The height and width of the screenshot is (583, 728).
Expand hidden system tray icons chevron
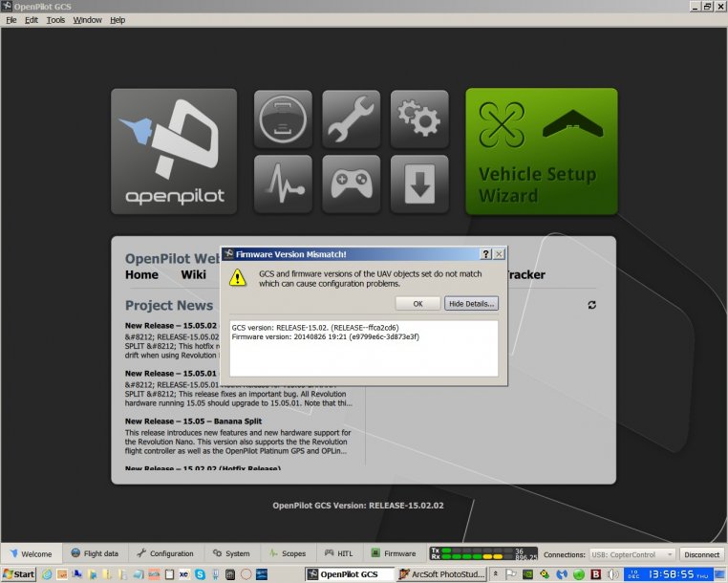point(496,574)
